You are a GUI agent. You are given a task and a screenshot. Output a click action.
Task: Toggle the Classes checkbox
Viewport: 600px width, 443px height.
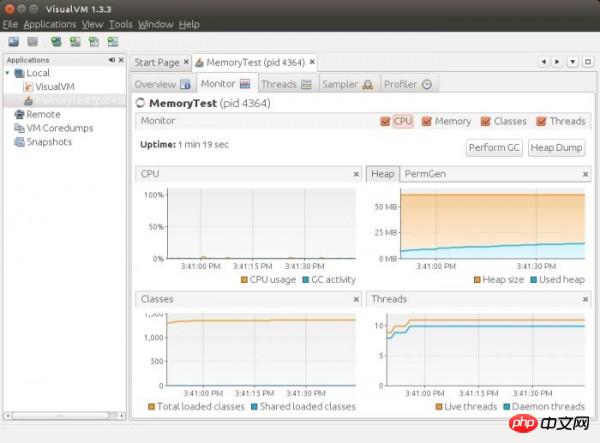click(485, 122)
